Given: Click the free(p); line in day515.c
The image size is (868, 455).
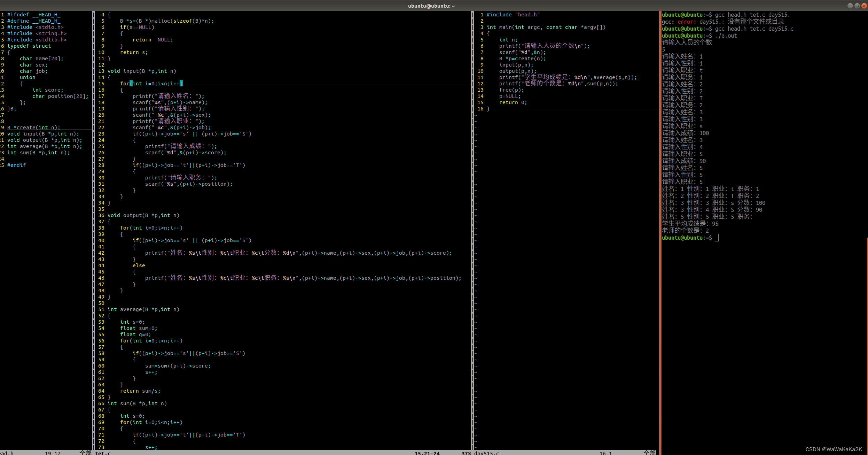Looking at the screenshot, I should tap(511, 90).
